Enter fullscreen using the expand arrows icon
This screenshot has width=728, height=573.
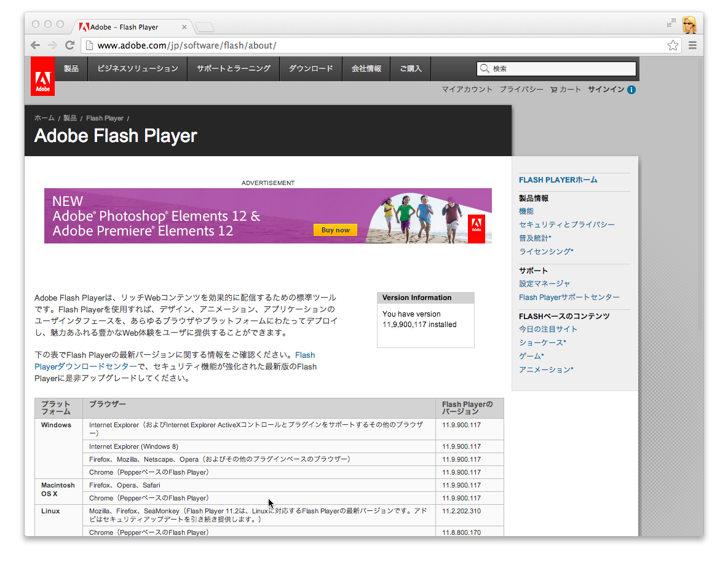point(671,23)
